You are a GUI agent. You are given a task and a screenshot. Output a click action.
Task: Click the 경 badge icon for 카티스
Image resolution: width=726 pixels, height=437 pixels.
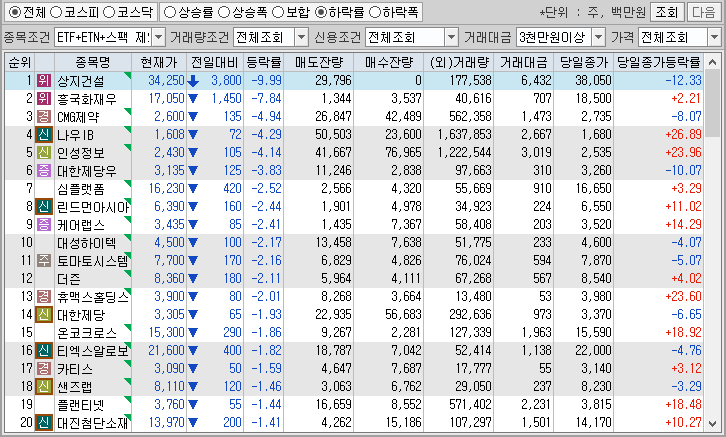pos(44,368)
